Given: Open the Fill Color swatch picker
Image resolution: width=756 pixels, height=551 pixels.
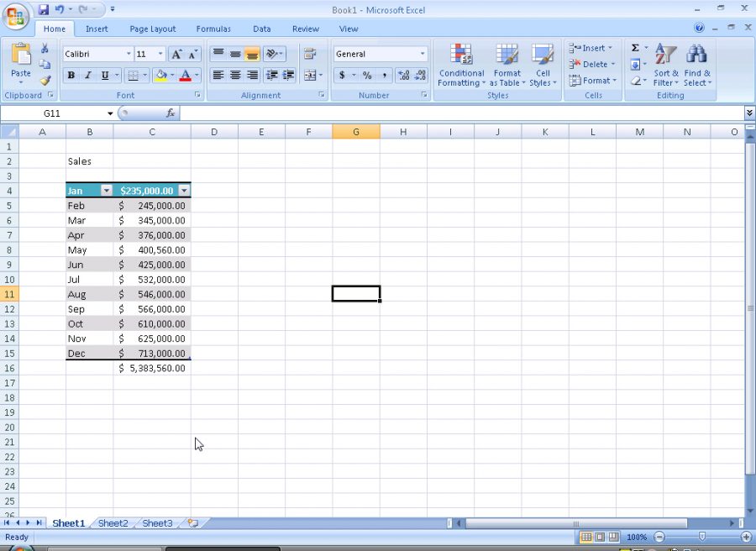Looking at the screenshot, I should 171,75.
